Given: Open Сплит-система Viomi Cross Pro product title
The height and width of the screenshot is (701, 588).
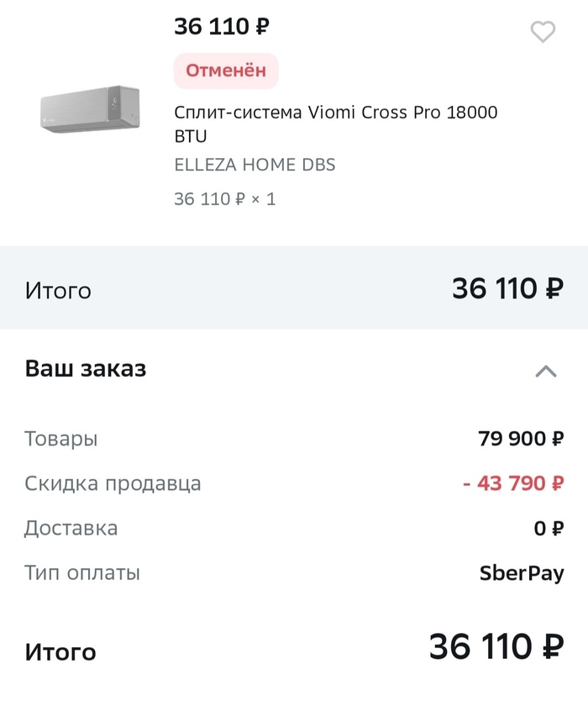Looking at the screenshot, I should pos(335,124).
